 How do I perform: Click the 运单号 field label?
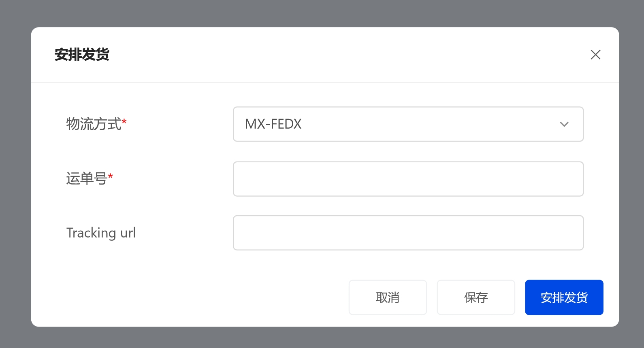click(87, 178)
